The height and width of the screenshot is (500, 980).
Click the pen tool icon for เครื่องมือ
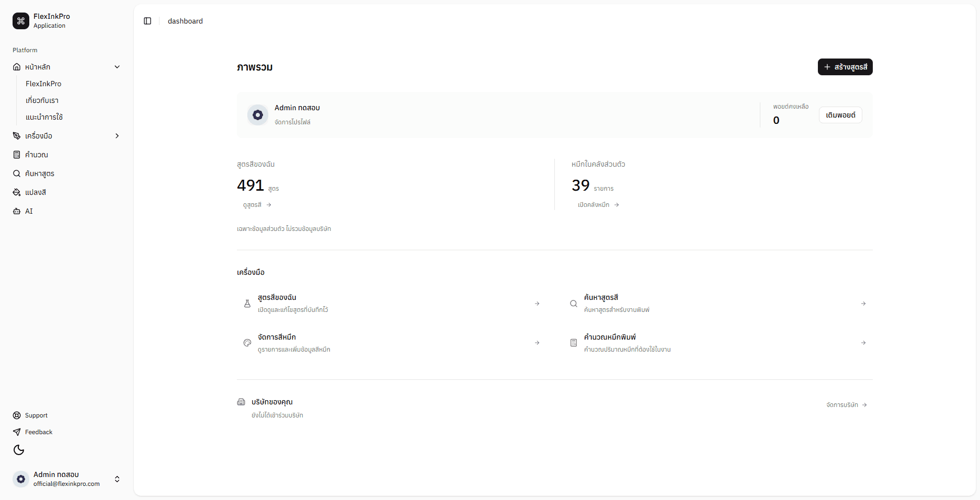(17, 136)
